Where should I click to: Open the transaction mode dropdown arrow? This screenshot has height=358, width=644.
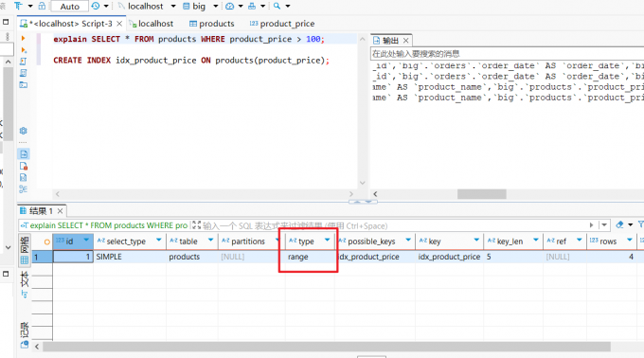(x=30, y=7)
